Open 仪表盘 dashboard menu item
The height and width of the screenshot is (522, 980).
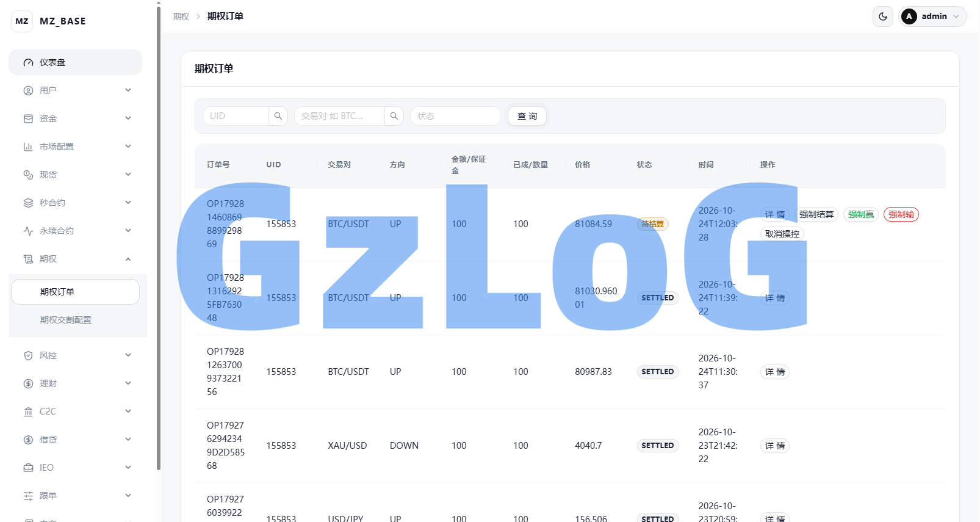pyautogui.click(x=75, y=62)
